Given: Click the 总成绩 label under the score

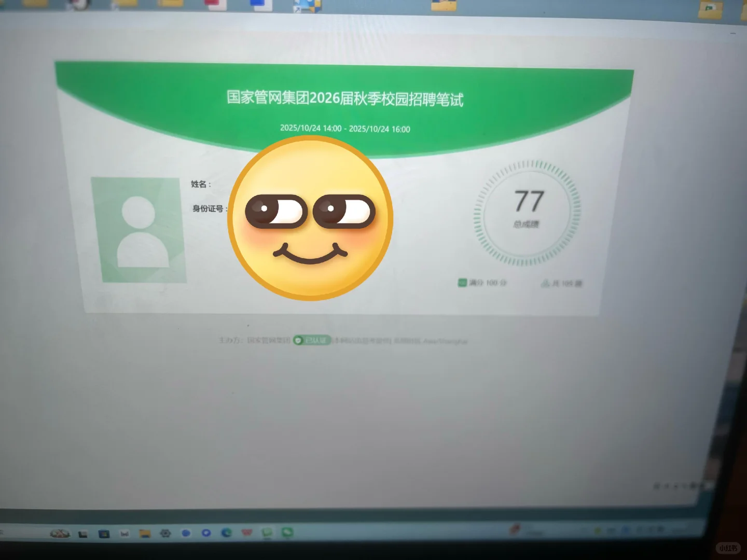Looking at the screenshot, I should point(527,224).
